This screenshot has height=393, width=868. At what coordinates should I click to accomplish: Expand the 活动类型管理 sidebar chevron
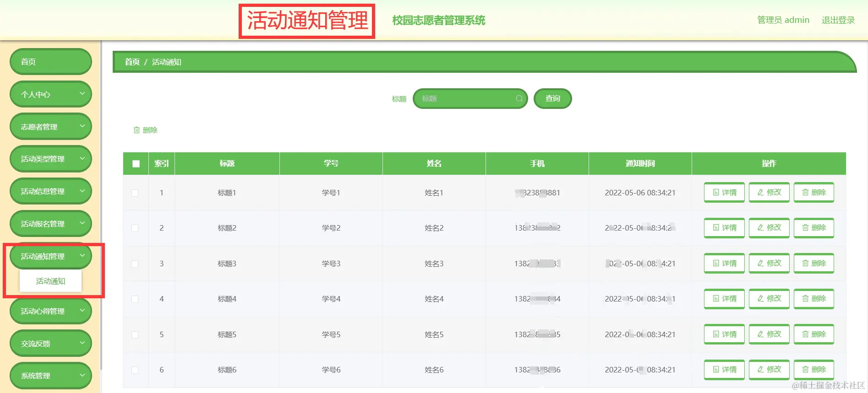click(x=82, y=158)
